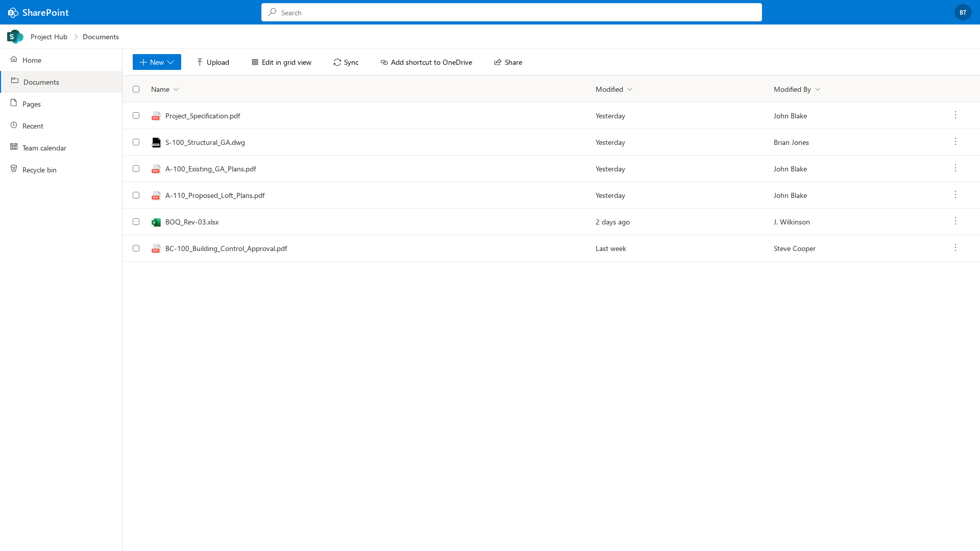Click the 'Brian Jones' modified-by cell
This screenshot has height=551, width=980.
click(791, 142)
